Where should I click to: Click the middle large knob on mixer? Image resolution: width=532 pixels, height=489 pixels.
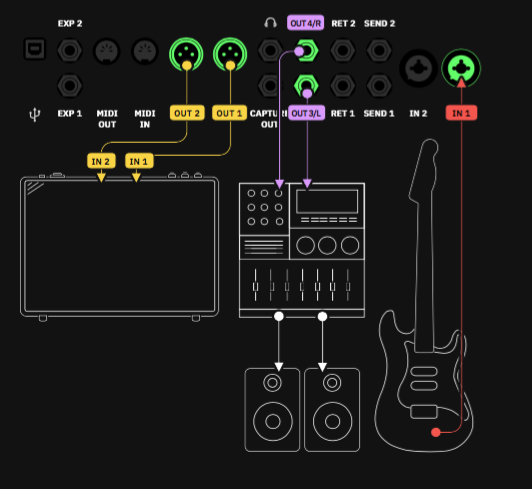pyautogui.click(x=327, y=245)
